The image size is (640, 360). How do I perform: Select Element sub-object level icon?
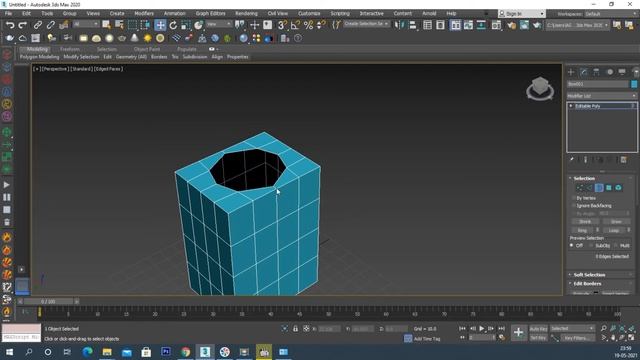pyautogui.click(x=618, y=188)
